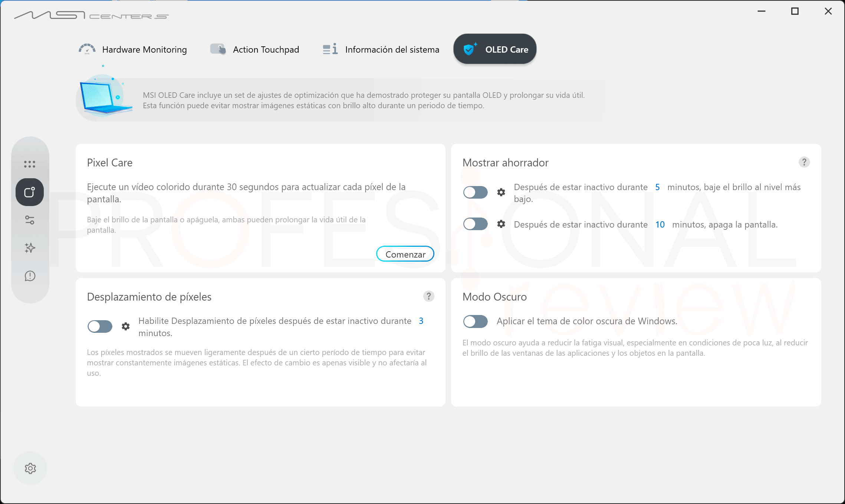Click the 3 minutes pixel shift value
This screenshot has height=504, width=845.
pos(421,321)
